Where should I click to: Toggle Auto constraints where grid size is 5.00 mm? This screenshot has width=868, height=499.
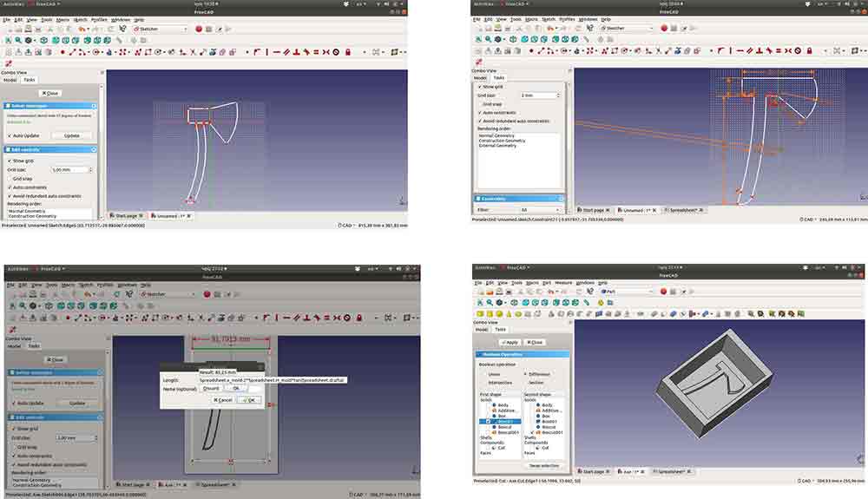point(27,187)
